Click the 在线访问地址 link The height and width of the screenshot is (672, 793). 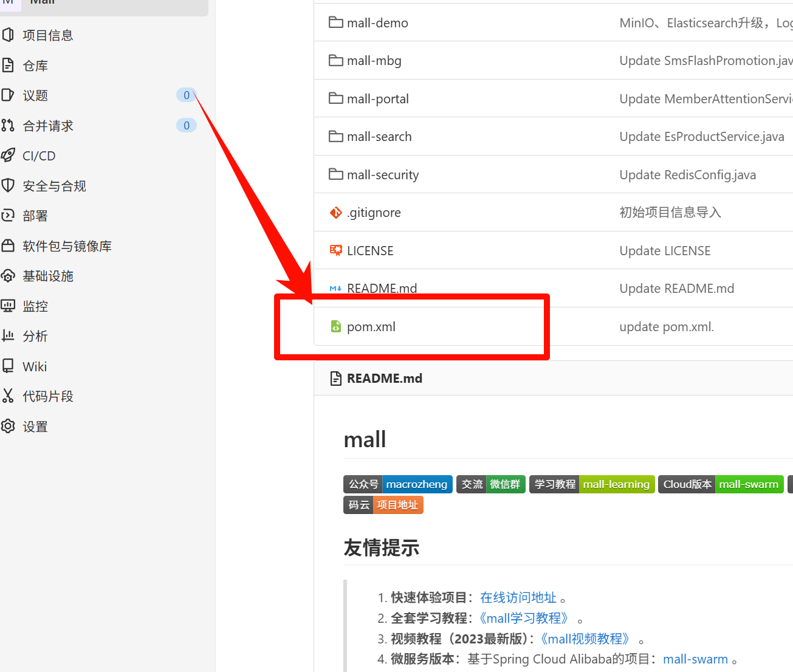tap(518, 598)
